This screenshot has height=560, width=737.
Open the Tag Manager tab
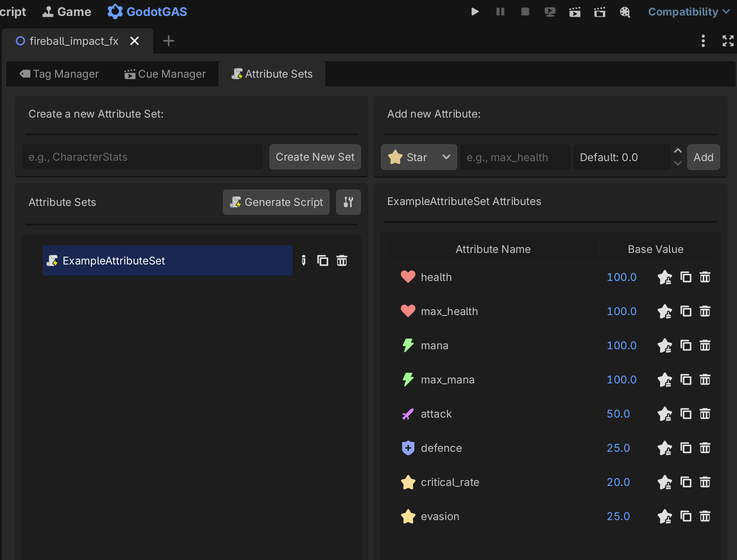(59, 74)
